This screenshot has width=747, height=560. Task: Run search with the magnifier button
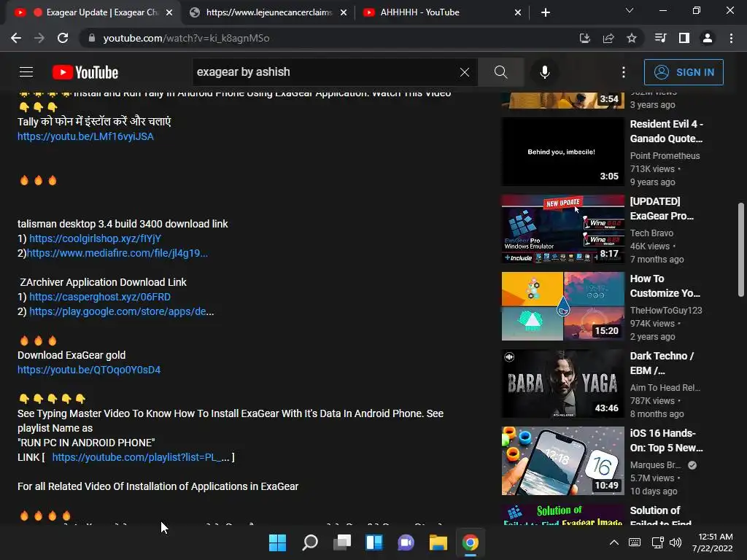(x=500, y=72)
